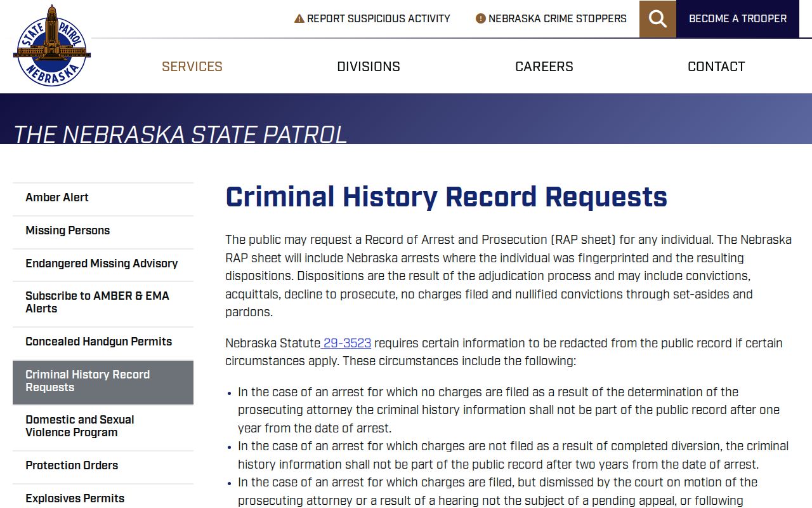Click the paragraph starting "The public may request"
This screenshot has height=508, width=812.
[x=509, y=276]
